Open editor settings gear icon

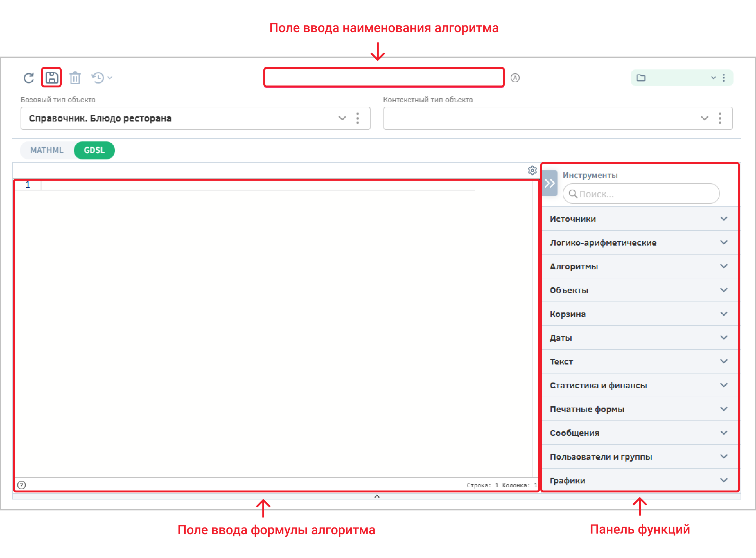pyautogui.click(x=532, y=170)
